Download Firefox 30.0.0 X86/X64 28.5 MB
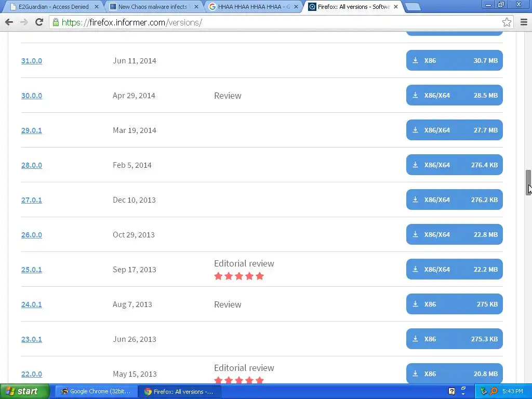This screenshot has height=399, width=532. tap(454, 95)
